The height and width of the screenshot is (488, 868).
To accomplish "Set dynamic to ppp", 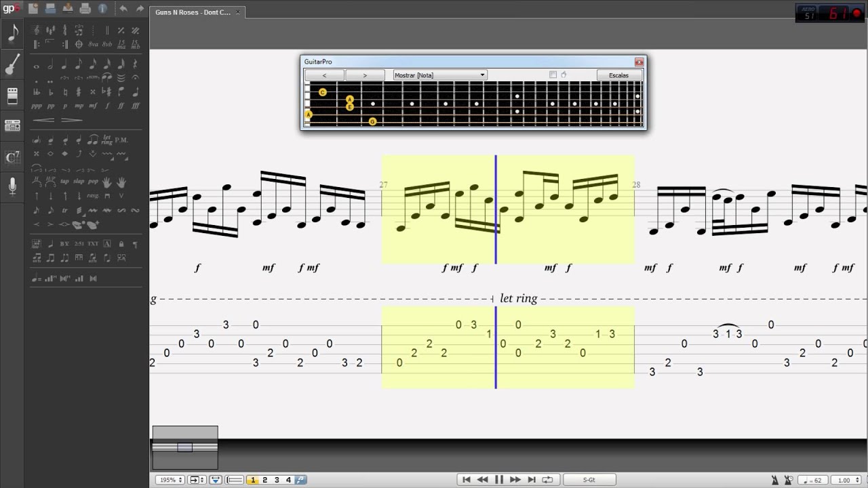I will click(37, 106).
